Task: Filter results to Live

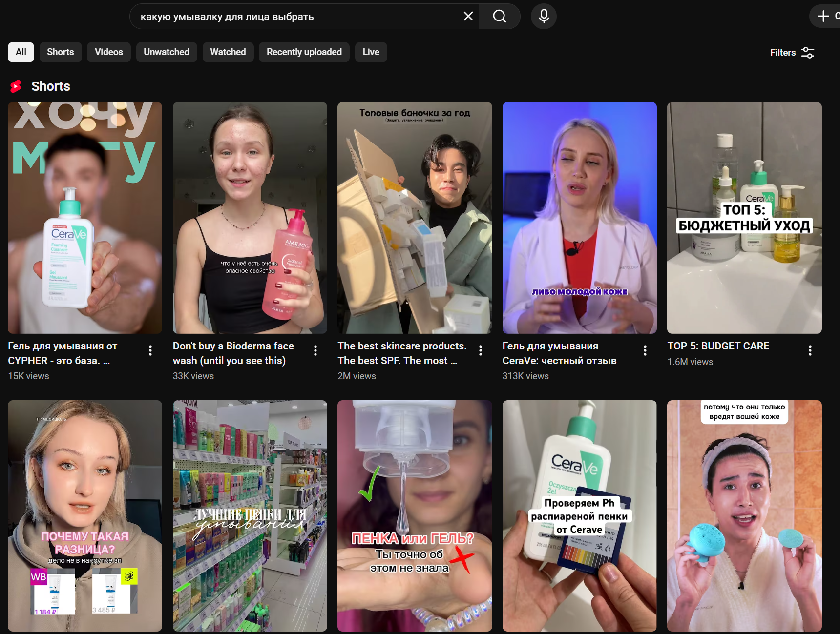Action: pyautogui.click(x=371, y=52)
